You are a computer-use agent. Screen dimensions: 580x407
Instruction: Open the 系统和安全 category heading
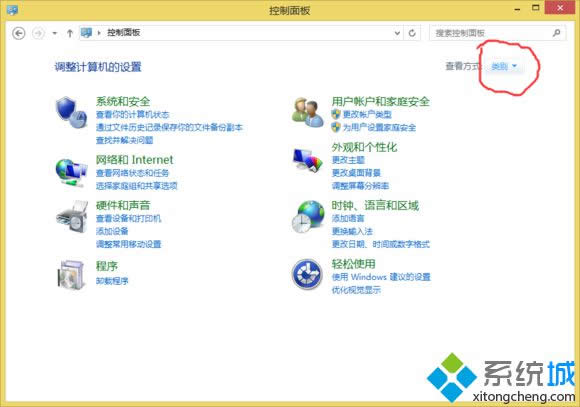pyautogui.click(x=123, y=101)
